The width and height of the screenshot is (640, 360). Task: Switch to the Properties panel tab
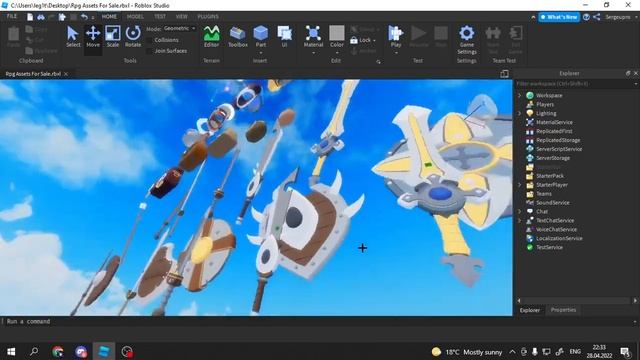pos(563,310)
